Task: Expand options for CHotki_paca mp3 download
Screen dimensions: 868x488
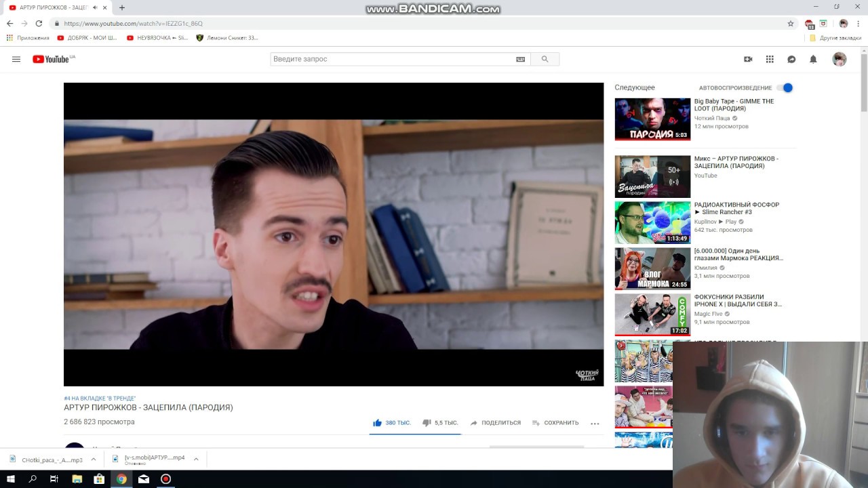Action: coord(94,459)
